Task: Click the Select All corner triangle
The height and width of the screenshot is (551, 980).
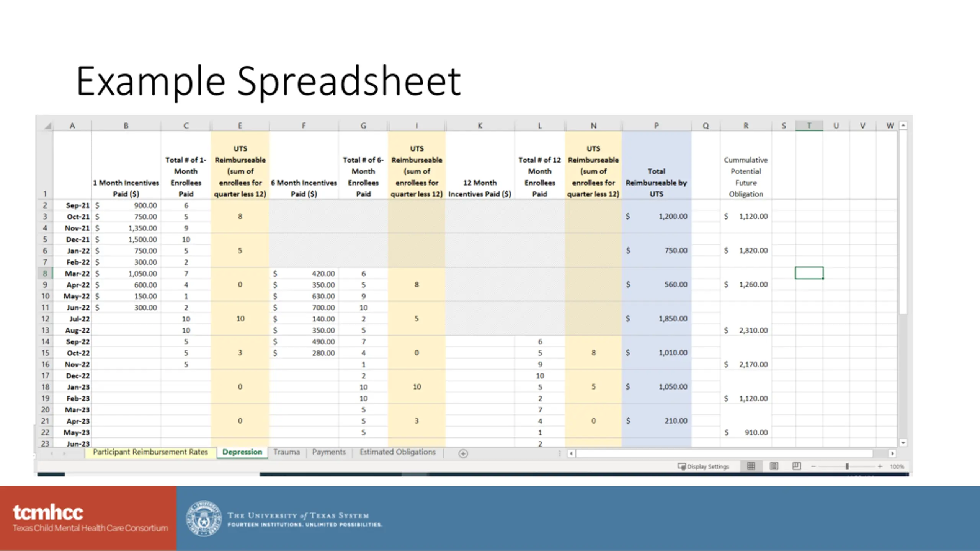Action: pos(48,126)
